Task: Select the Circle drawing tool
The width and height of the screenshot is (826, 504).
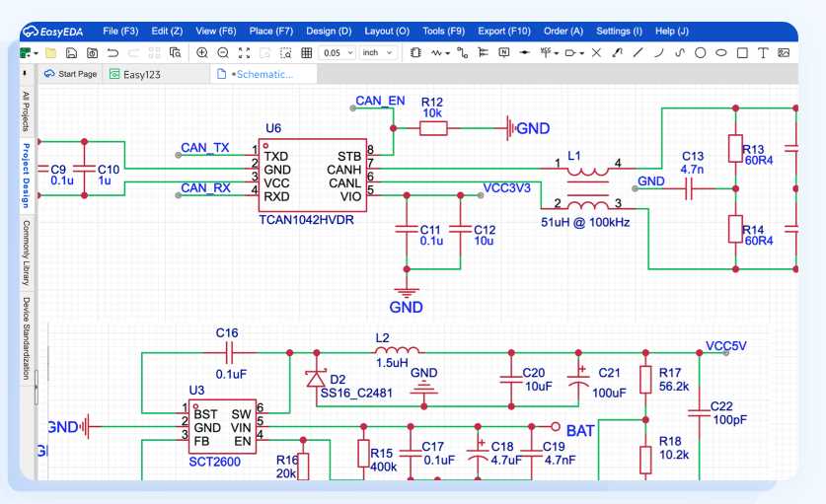Action: [x=700, y=52]
